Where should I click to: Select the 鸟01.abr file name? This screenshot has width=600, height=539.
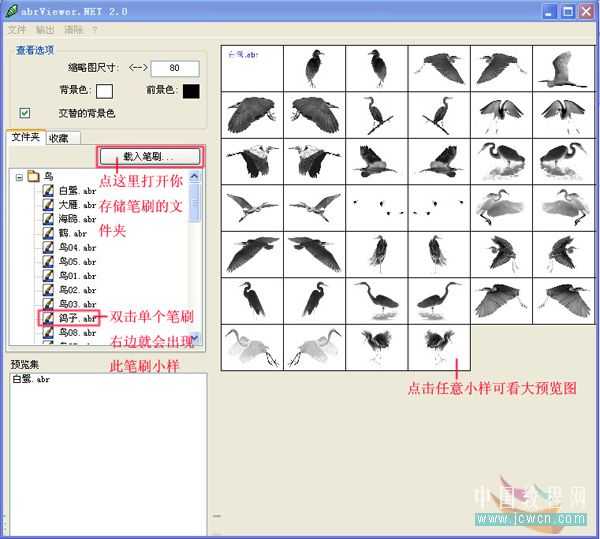(x=77, y=276)
